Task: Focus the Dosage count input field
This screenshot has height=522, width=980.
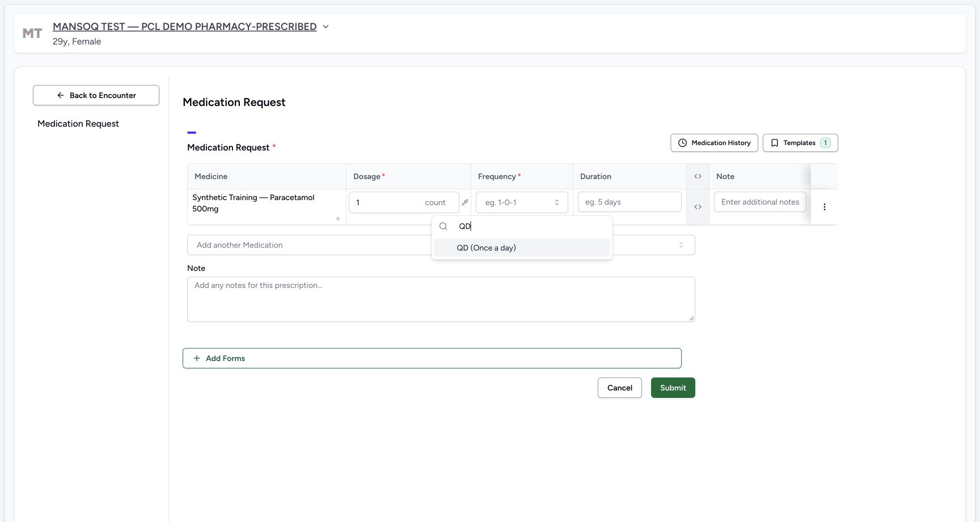Action: [x=404, y=202]
